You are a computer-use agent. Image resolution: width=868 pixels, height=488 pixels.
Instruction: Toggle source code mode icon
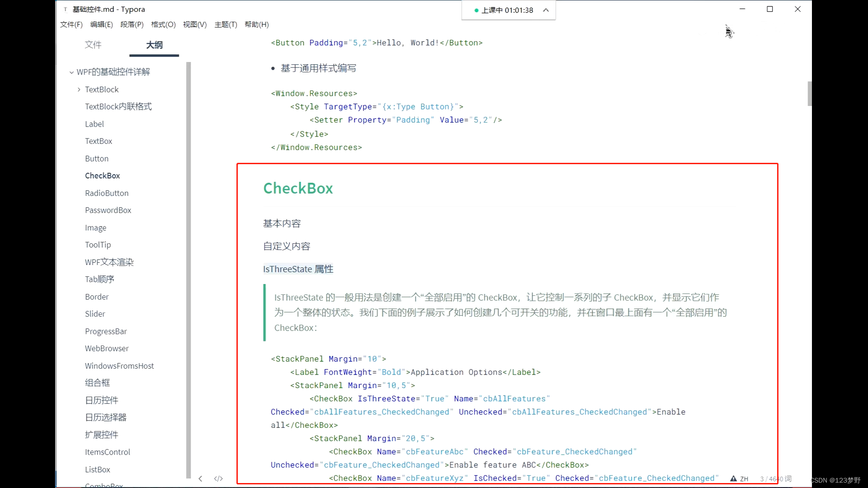point(218,479)
